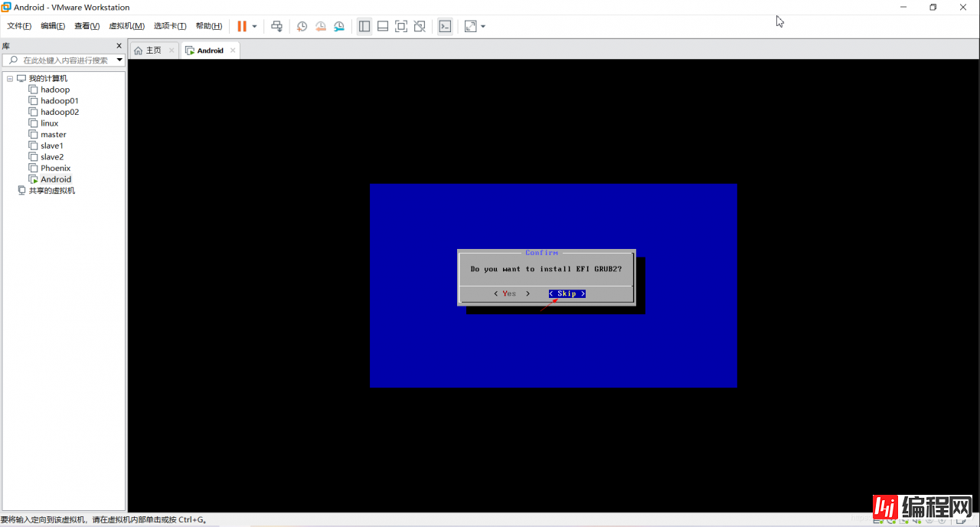
Task: Click the Confirm dialog title
Action: (x=542, y=253)
